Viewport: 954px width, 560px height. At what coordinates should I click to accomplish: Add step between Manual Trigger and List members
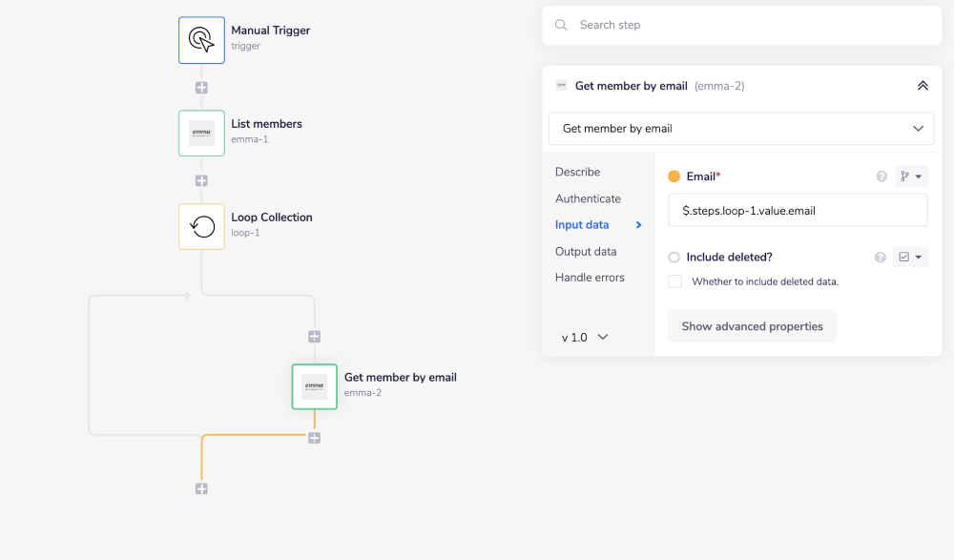201,87
